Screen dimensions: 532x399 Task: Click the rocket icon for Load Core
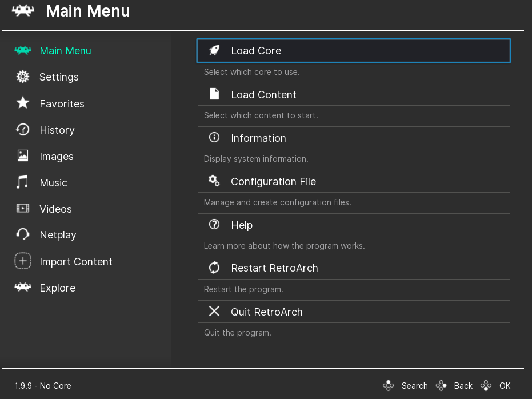(214, 50)
